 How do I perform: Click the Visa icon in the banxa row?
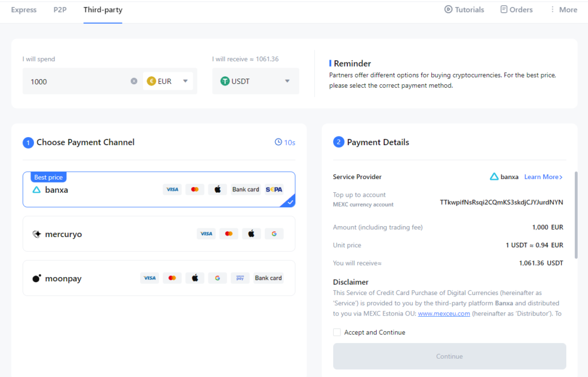pos(172,189)
